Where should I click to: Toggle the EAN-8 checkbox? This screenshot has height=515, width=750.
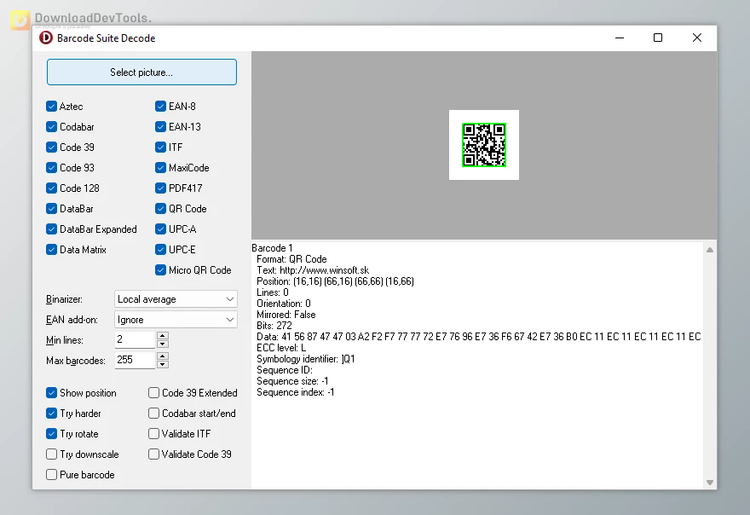point(161,106)
